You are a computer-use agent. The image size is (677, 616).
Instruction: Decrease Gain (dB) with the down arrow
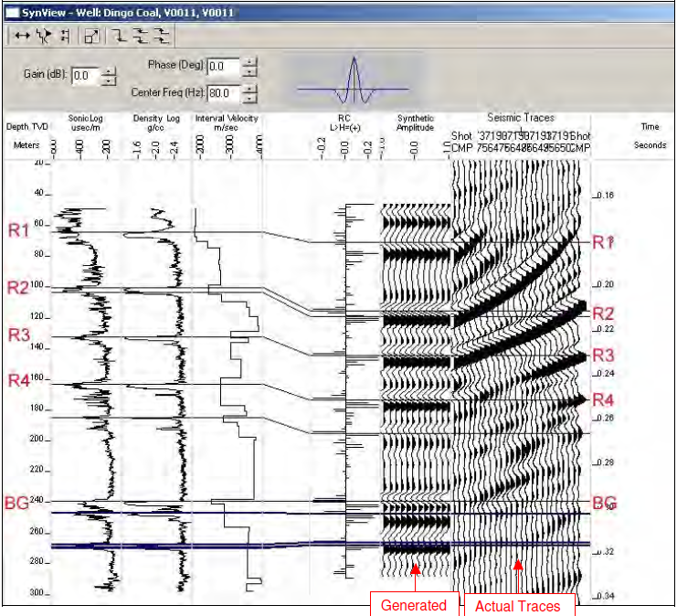click(x=110, y=80)
